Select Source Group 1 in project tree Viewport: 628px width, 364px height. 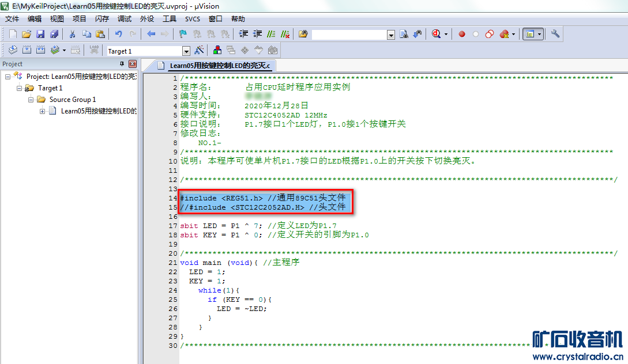click(73, 100)
